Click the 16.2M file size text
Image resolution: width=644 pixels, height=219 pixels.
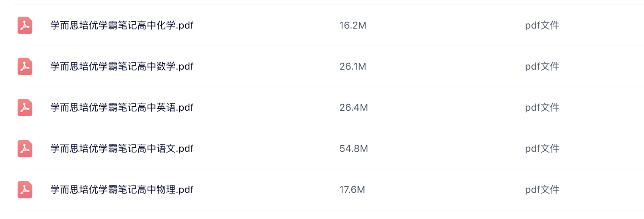pos(353,25)
